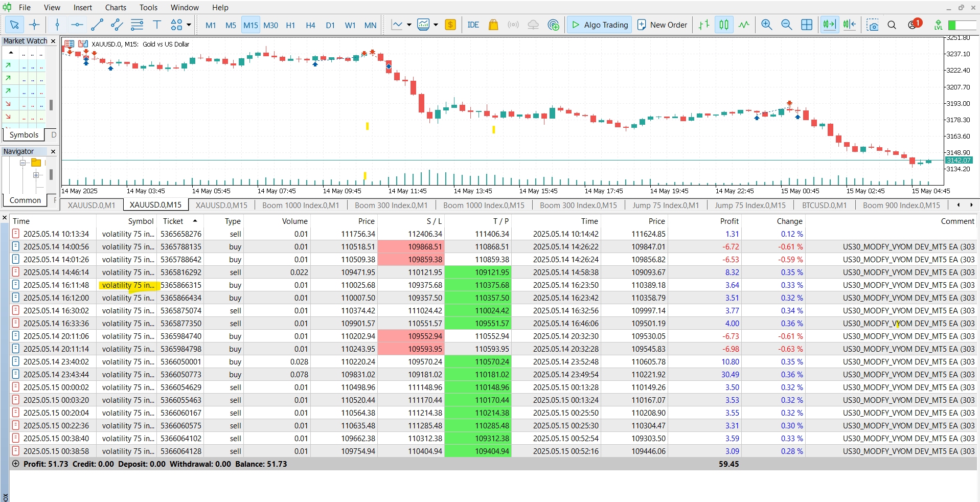
Task: Click the shapes objects tool icon
Action: pyautogui.click(x=176, y=25)
